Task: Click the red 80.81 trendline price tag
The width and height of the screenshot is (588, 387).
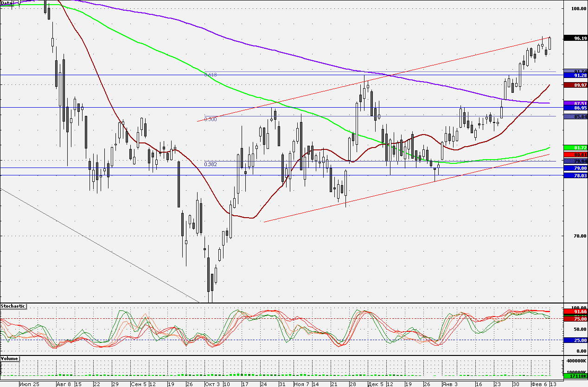Action: [x=575, y=155]
